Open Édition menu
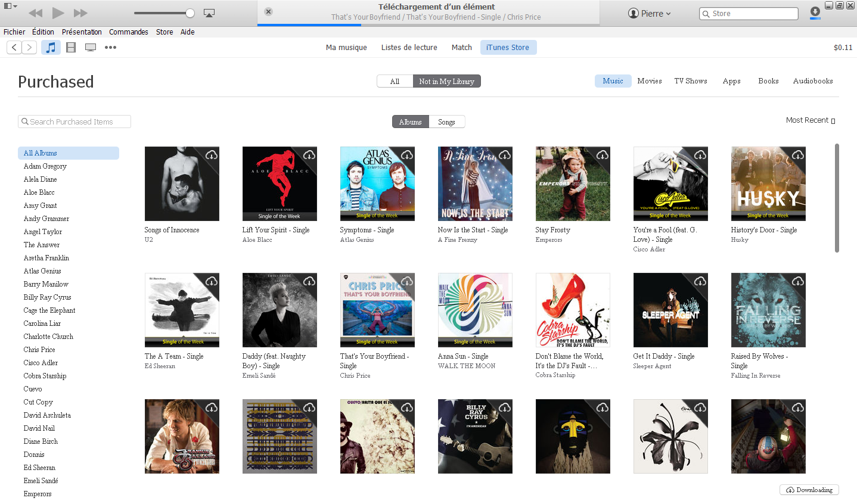 (43, 32)
